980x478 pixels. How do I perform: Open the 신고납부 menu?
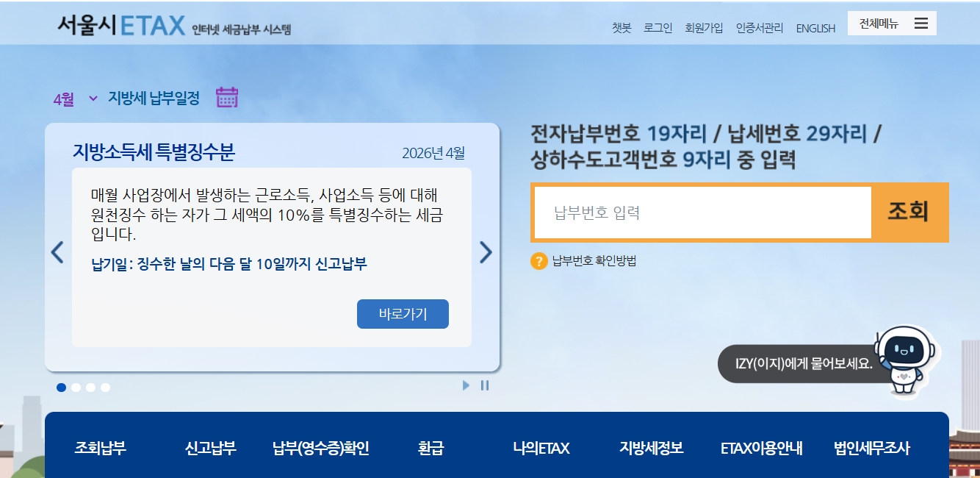coord(210,448)
